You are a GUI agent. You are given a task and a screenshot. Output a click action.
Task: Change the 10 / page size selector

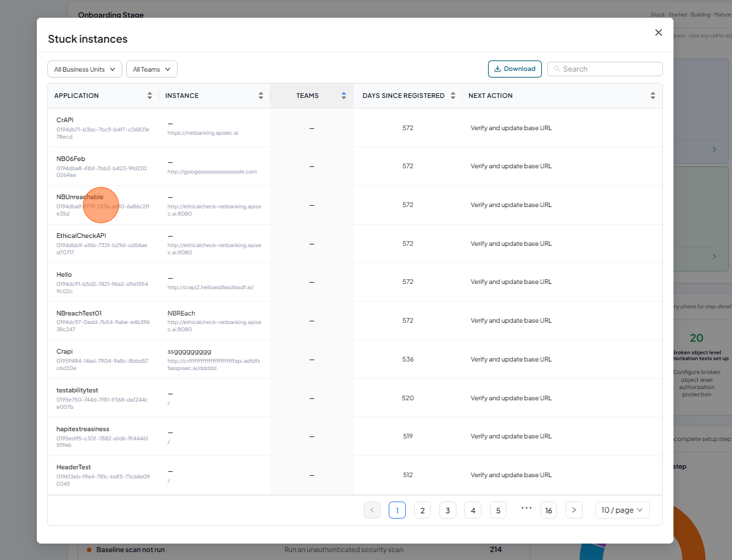click(622, 510)
